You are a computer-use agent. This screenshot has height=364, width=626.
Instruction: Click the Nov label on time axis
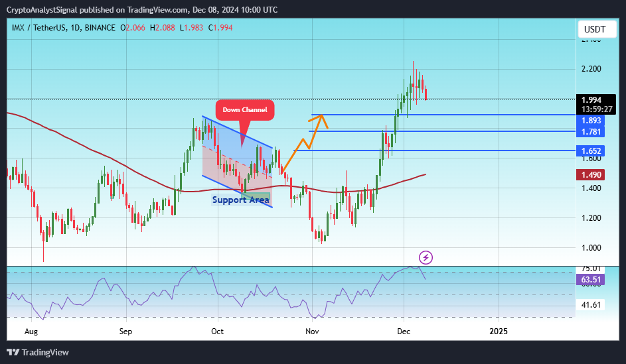point(312,332)
